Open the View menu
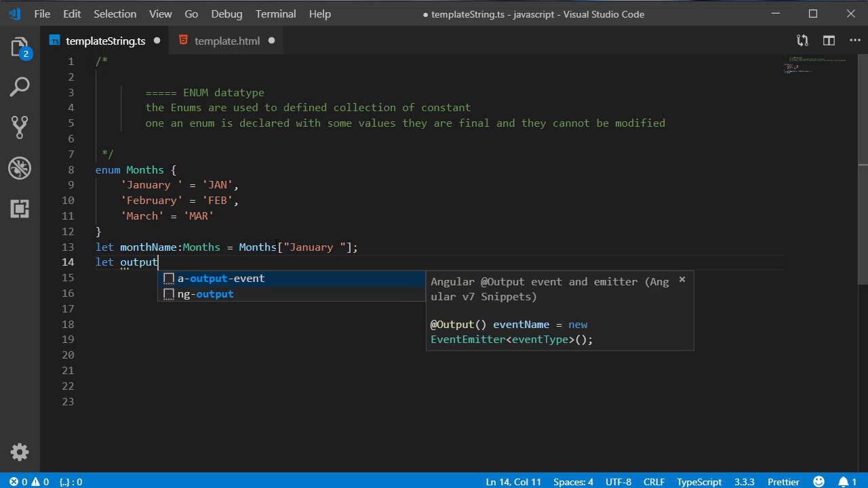Screen dimensions: 868x488 click(x=160, y=14)
